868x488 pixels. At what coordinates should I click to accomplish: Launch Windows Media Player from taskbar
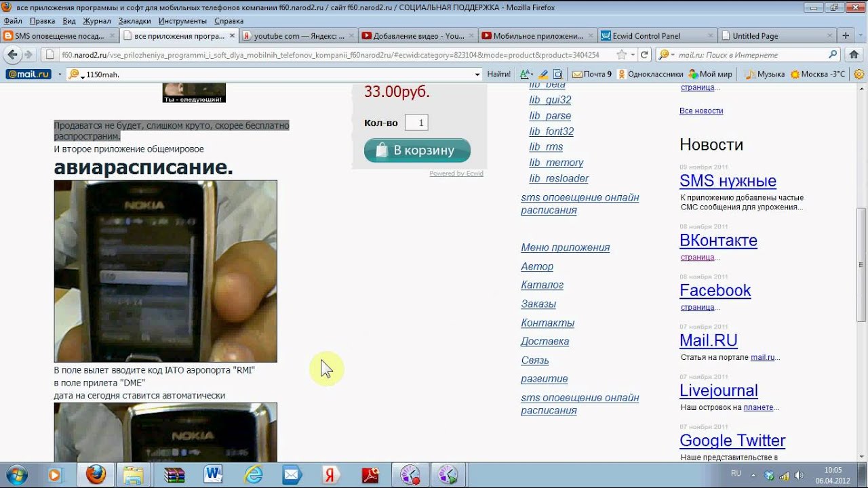tap(56, 475)
